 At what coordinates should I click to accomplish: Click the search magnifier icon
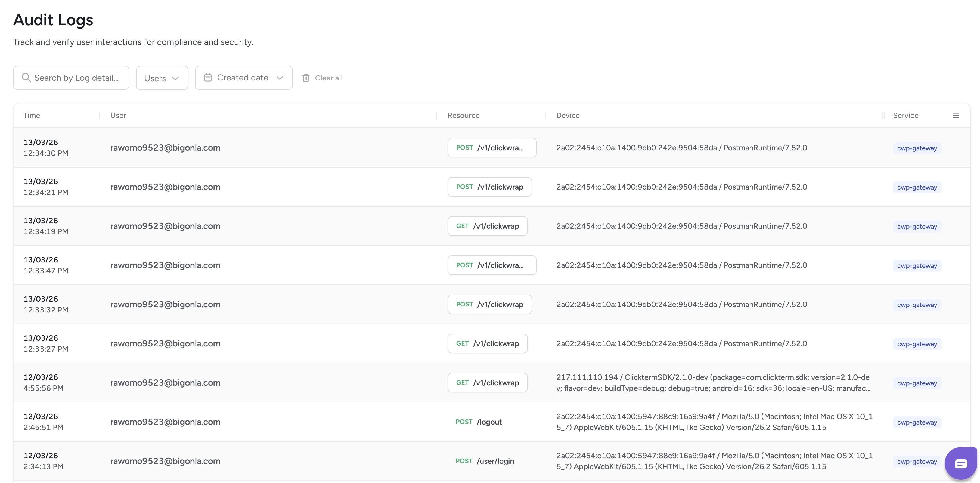coord(27,77)
